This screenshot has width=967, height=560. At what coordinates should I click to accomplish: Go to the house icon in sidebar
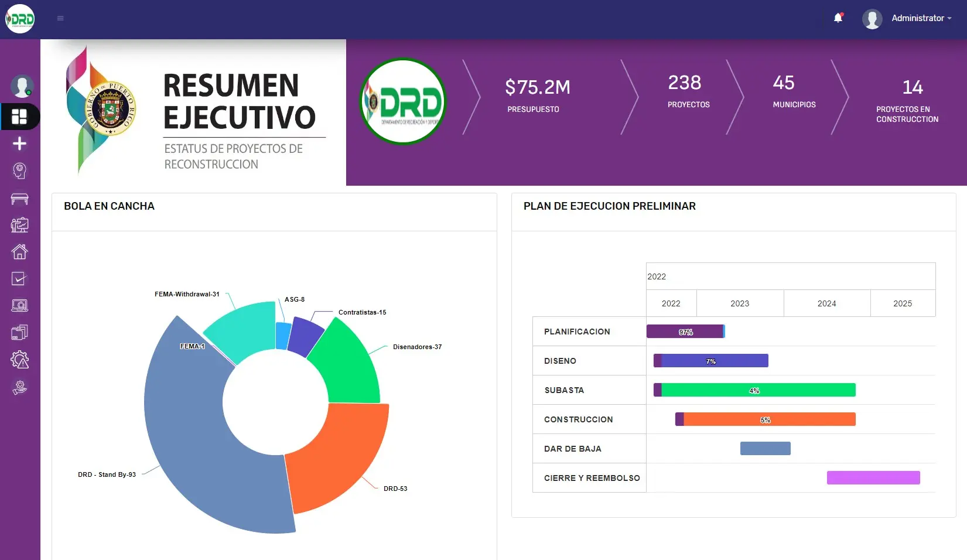click(x=19, y=252)
